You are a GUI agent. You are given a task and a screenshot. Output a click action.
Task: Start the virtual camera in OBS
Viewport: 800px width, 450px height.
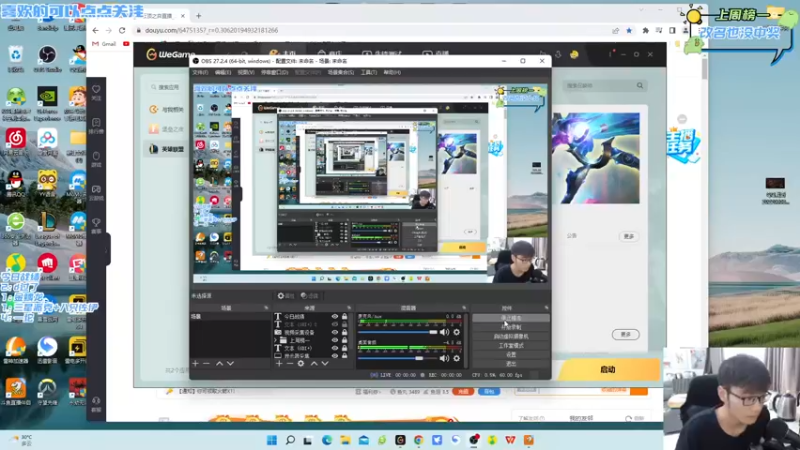(x=511, y=336)
